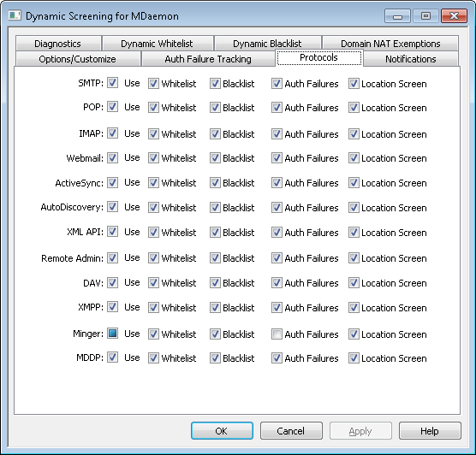Toggle DAV Blacklist checkbox
The height and width of the screenshot is (455, 476).
point(215,283)
